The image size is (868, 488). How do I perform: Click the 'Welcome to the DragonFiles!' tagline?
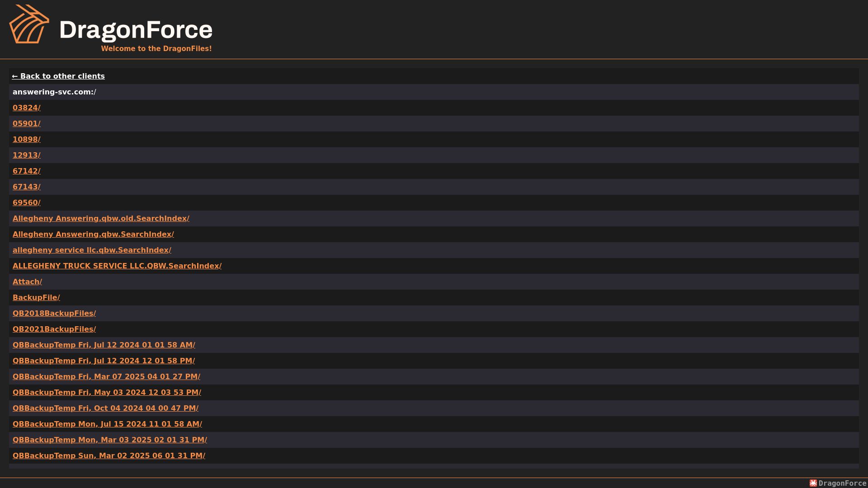(x=156, y=48)
